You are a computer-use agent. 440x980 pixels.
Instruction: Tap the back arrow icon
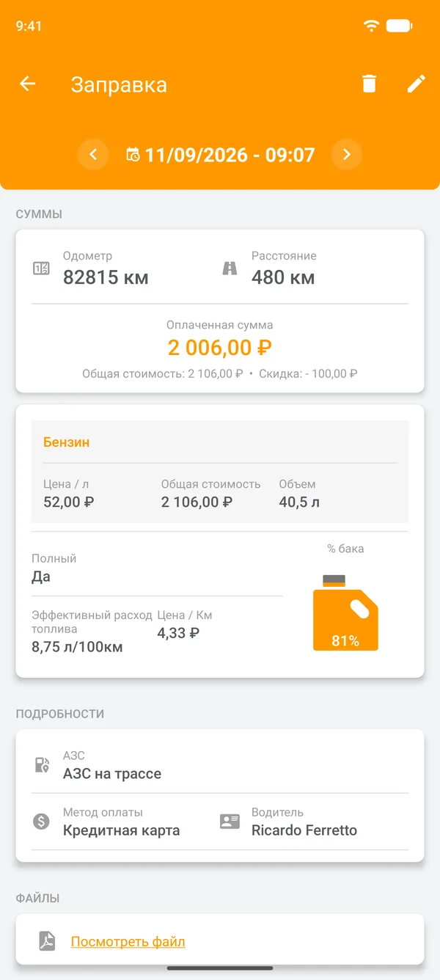(x=27, y=84)
